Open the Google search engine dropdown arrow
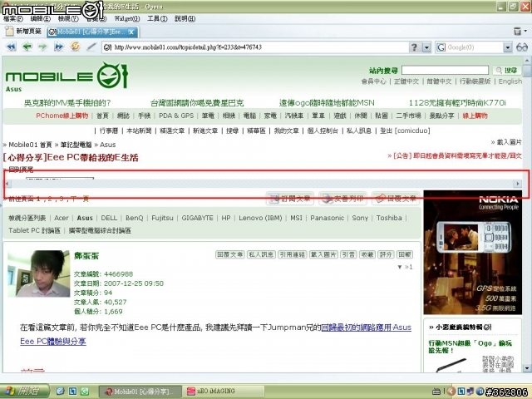The width and height of the screenshot is (532, 399). [x=507, y=47]
